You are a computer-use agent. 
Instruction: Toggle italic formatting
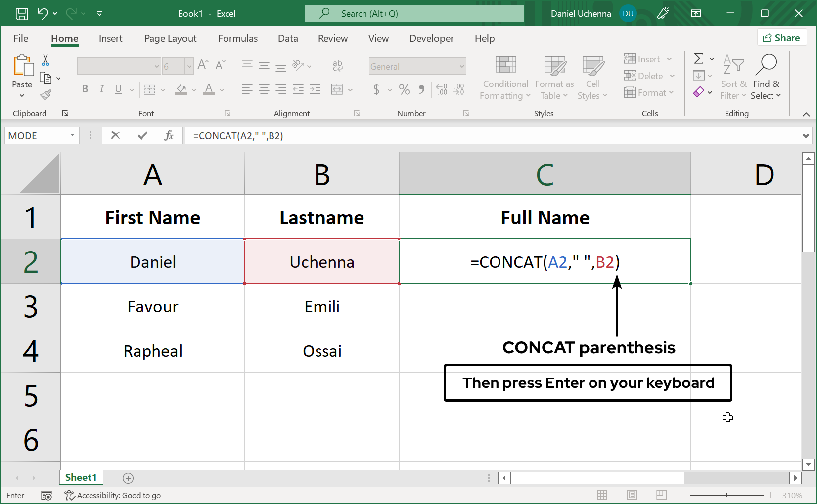point(101,89)
